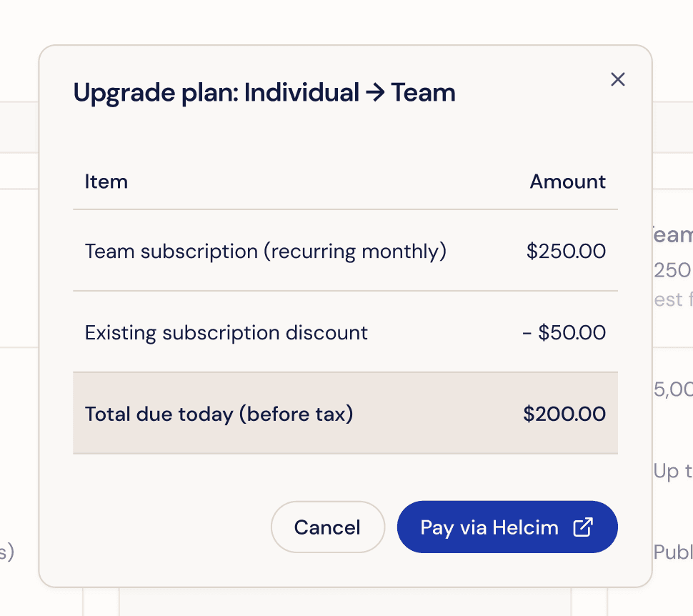Image resolution: width=693 pixels, height=616 pixels.
Task: Select the $200.00 total amount
Action: click(564, 414)
